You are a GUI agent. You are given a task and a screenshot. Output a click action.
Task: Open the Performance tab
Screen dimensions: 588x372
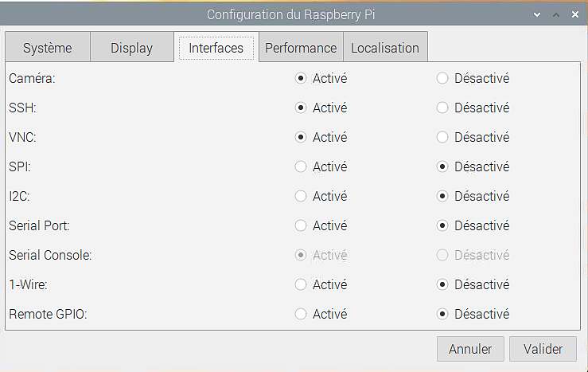[301, 48]
